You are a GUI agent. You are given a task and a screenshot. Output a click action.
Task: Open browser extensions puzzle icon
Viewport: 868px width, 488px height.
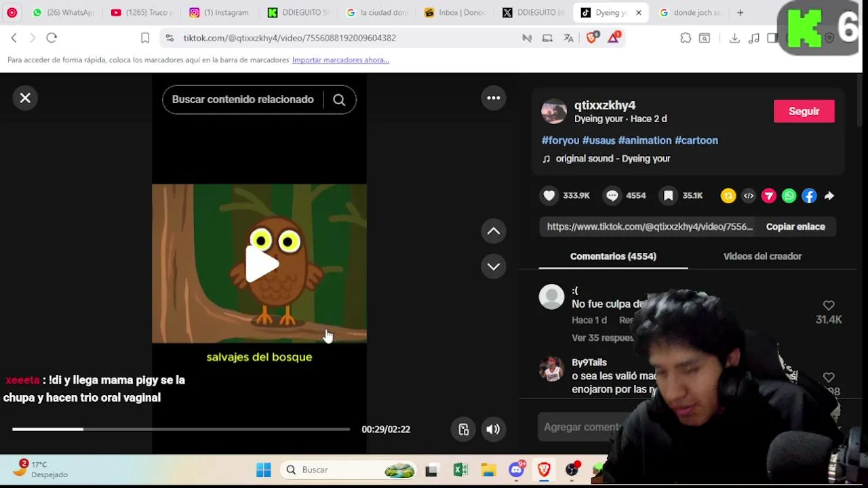coord(686,38)
